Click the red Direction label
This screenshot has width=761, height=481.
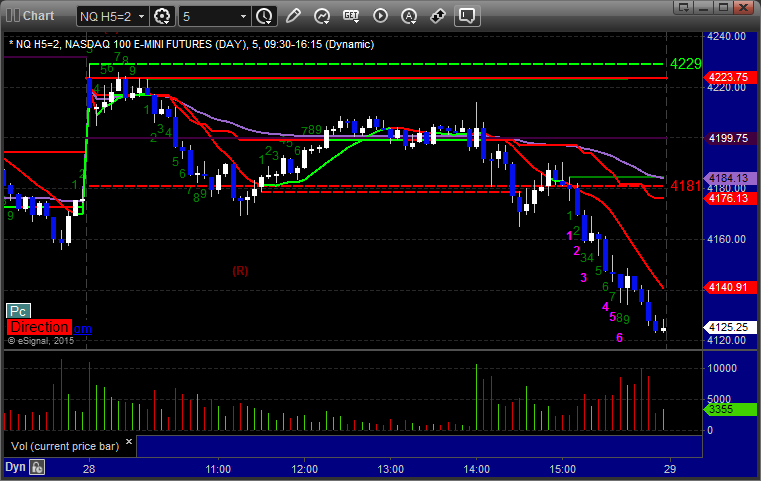click(x=39, y=327)
